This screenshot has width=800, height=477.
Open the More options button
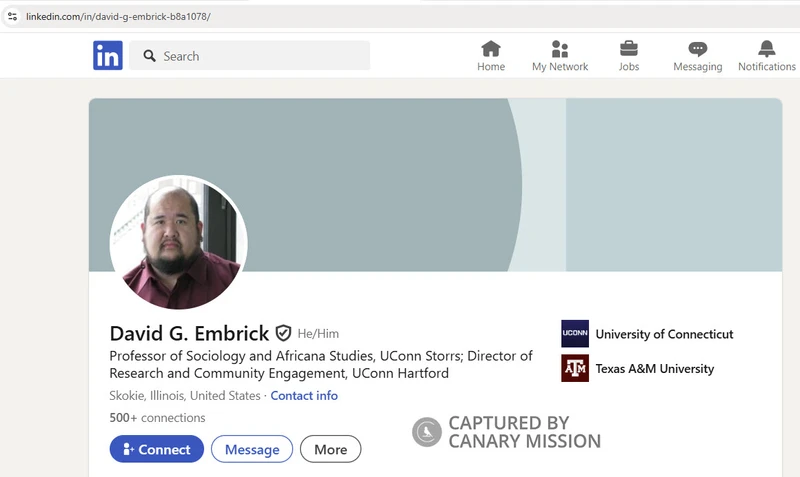tap(331, 449)
